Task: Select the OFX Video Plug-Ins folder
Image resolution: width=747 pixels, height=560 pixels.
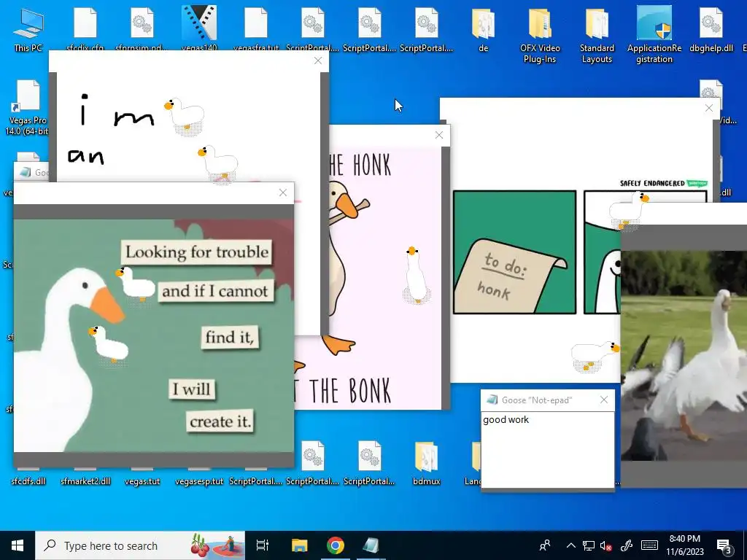Action: pyautogui.click(x=540, y=34)
